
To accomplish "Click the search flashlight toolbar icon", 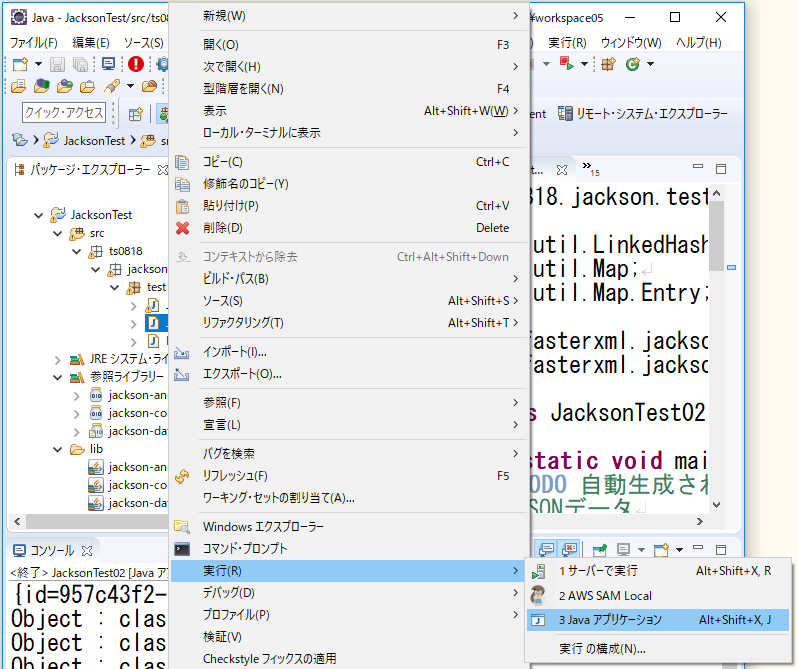I will point(111,86).
